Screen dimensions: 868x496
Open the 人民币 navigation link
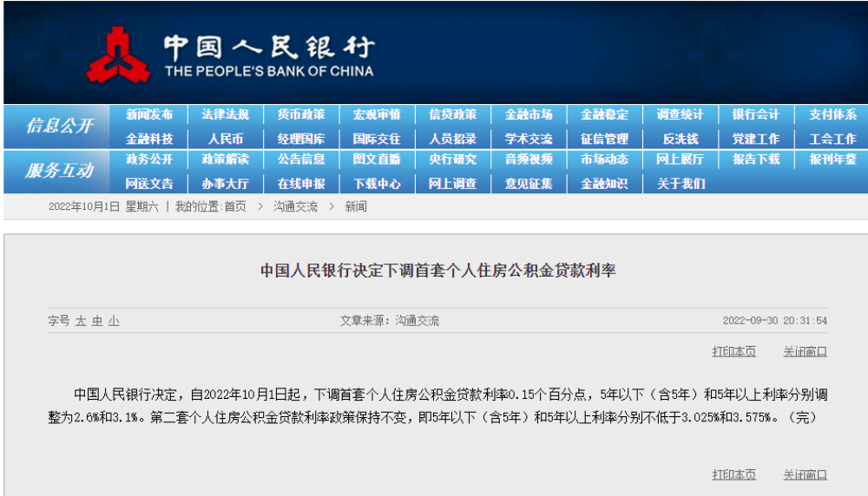(225, 139)
